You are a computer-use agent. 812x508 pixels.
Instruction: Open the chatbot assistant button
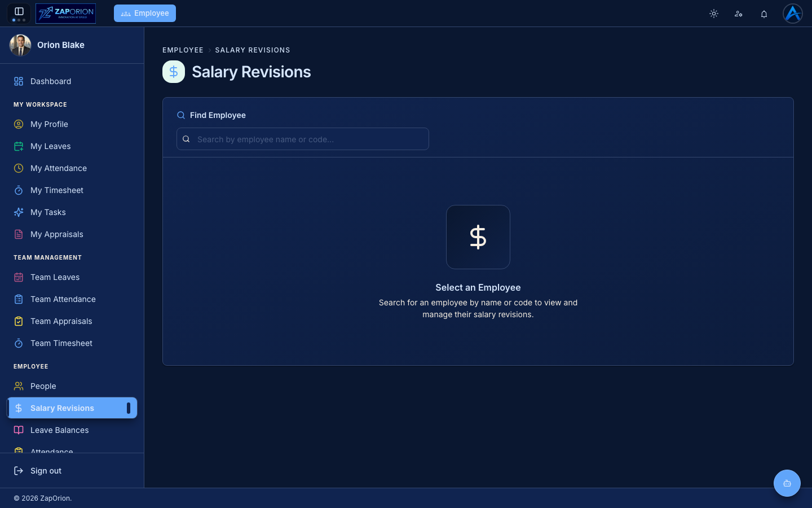(787, 483)
